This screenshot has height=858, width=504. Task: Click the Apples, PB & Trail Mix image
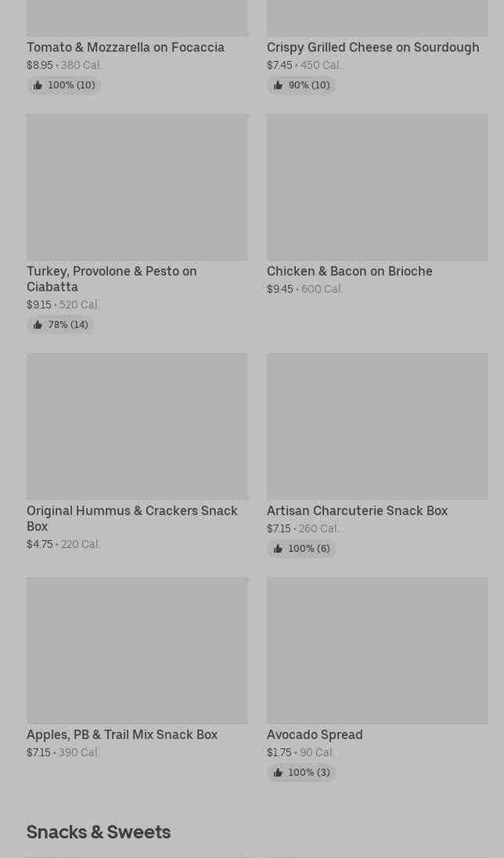click(x=137, y=650)
